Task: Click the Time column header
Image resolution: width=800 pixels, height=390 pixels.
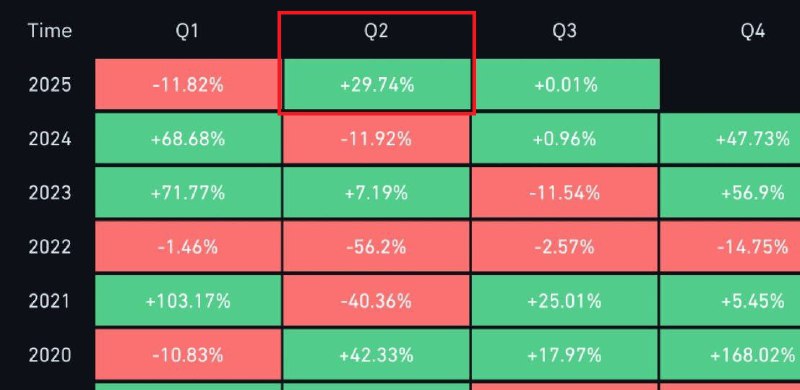Action: coord(50,31)
